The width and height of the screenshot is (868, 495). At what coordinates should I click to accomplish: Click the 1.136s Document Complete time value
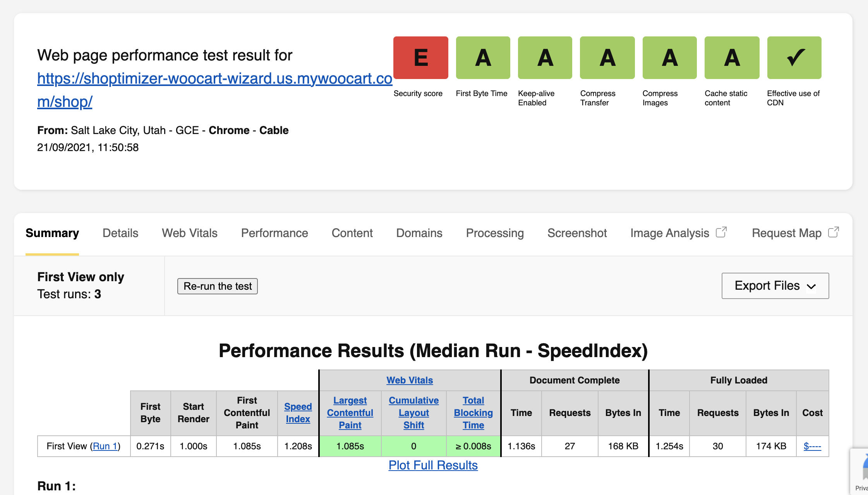[x=521, y=446]
